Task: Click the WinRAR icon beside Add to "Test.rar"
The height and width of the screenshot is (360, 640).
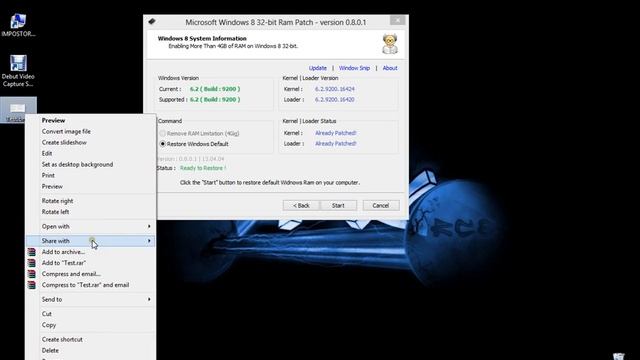Action: point(31,263)
